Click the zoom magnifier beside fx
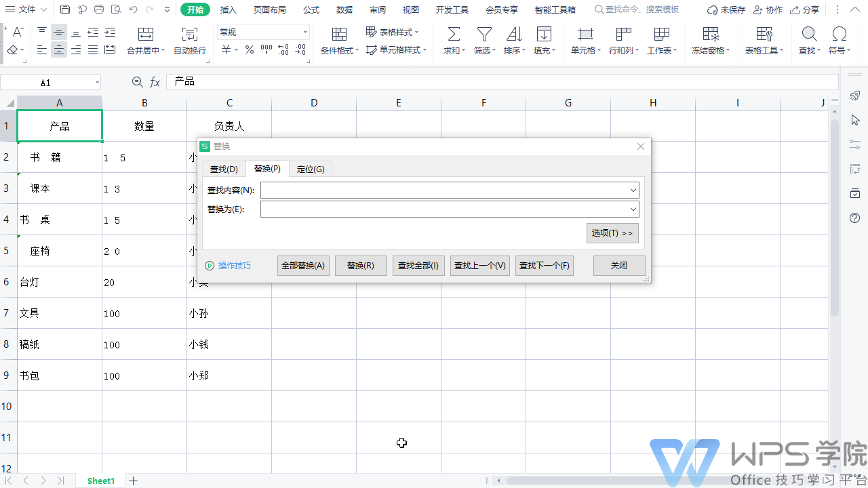Image resolution: width=868 pixels, height=488 pixels. tap(137, 82)
